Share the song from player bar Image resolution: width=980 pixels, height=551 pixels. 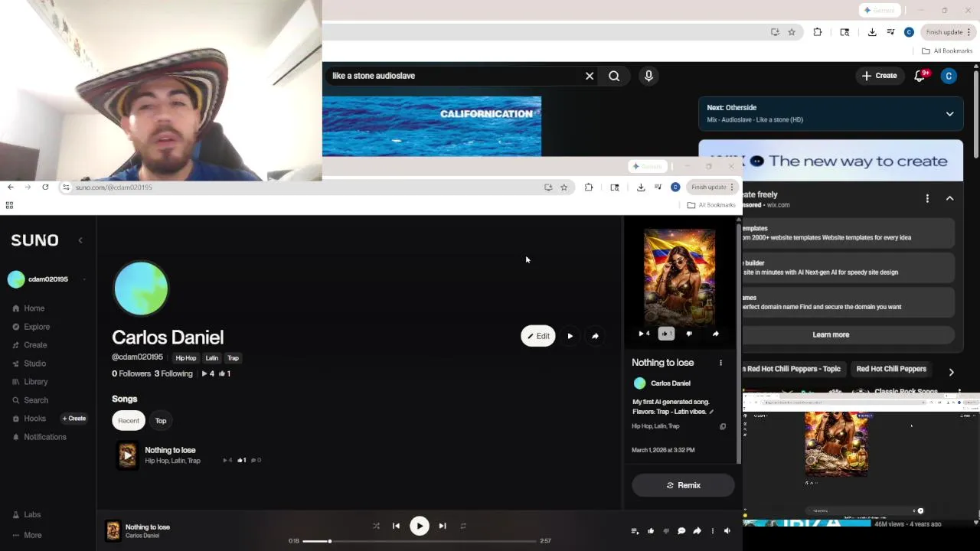[697, 531]
